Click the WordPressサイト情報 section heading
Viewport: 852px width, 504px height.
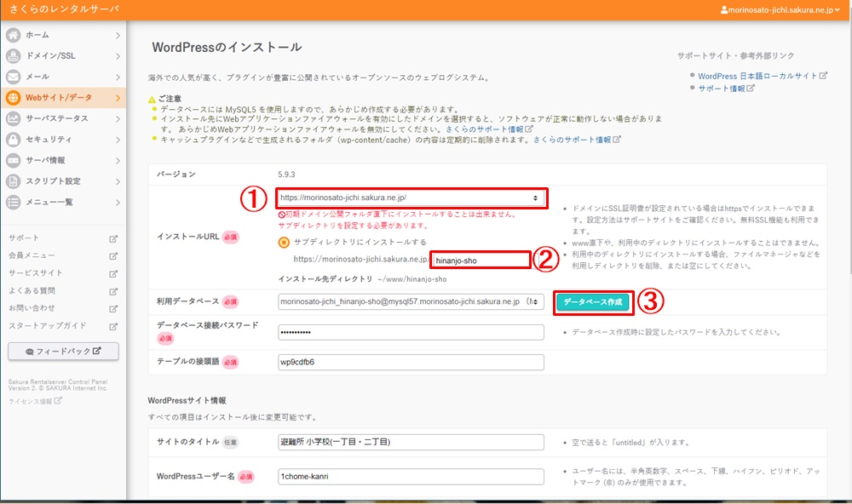187,401
